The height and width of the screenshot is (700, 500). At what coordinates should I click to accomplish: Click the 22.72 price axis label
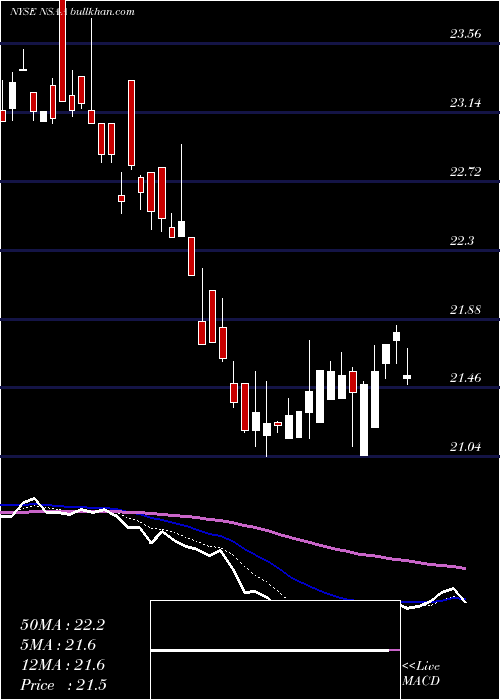[x=465, y=172]
